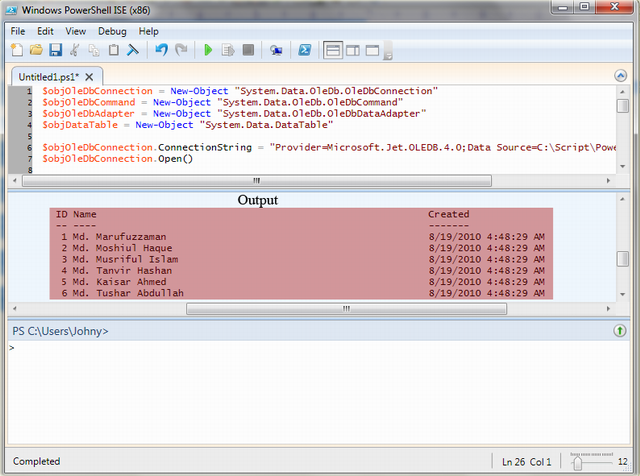Show script pane maximized layout
Viewport: 640px width, 476px height.
[372, 50]
